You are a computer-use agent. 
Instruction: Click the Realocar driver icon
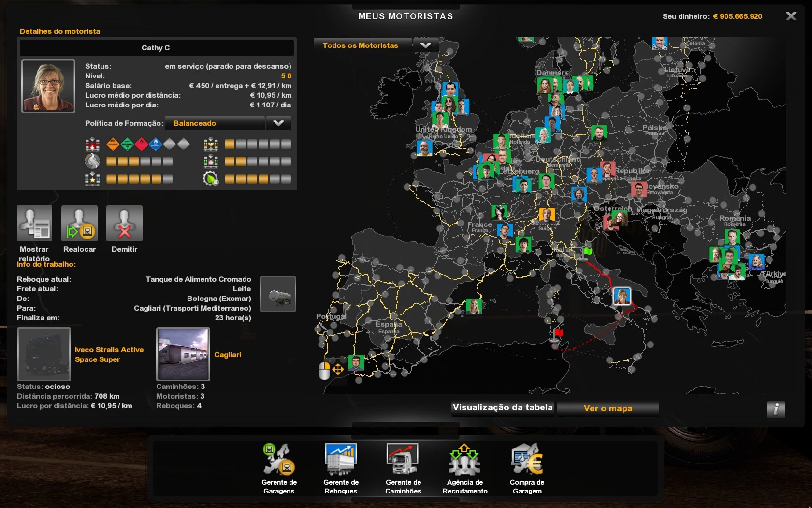coord(79,224)
